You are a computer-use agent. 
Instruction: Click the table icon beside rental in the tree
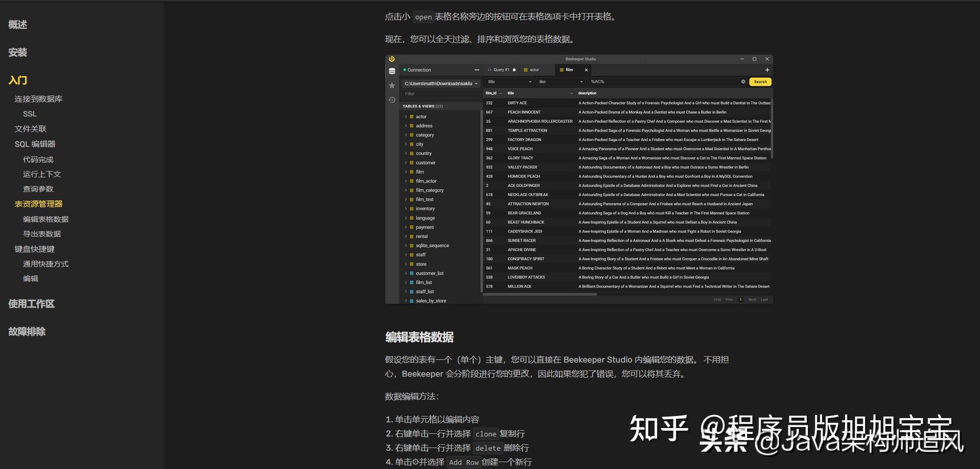click(412, 237)
